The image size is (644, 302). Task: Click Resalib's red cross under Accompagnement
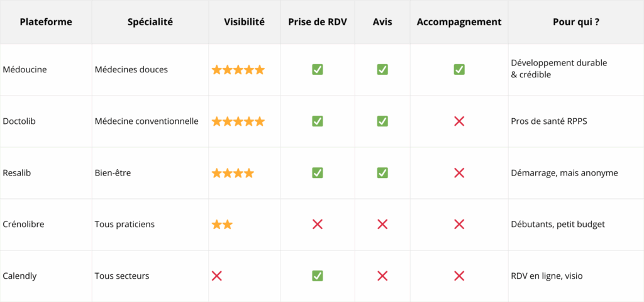point(459,173)
